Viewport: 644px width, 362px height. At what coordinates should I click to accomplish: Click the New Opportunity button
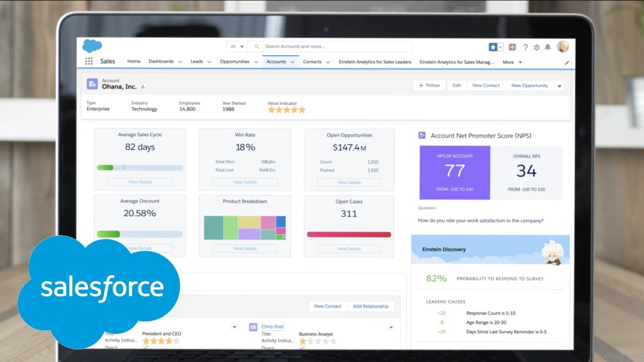[529, 85]
